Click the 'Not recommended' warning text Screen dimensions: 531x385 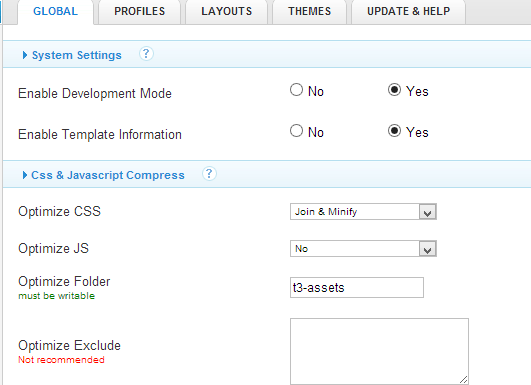click(x=61, y=360)
